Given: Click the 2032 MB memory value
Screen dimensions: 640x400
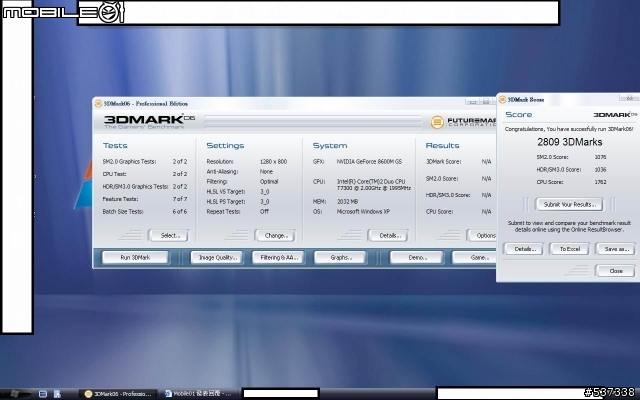Looking at the screenshot, I should (x=347, y=202).
